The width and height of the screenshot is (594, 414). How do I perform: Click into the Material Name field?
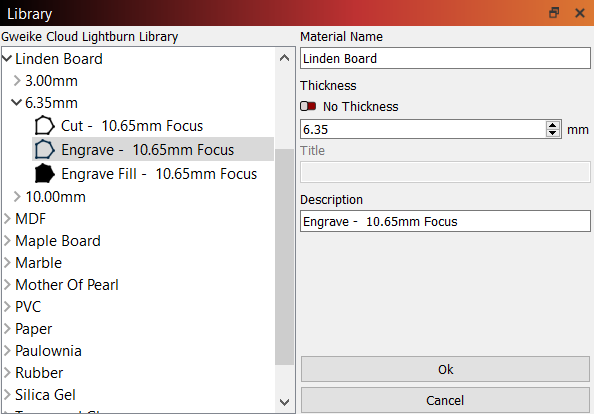(445, 58)
